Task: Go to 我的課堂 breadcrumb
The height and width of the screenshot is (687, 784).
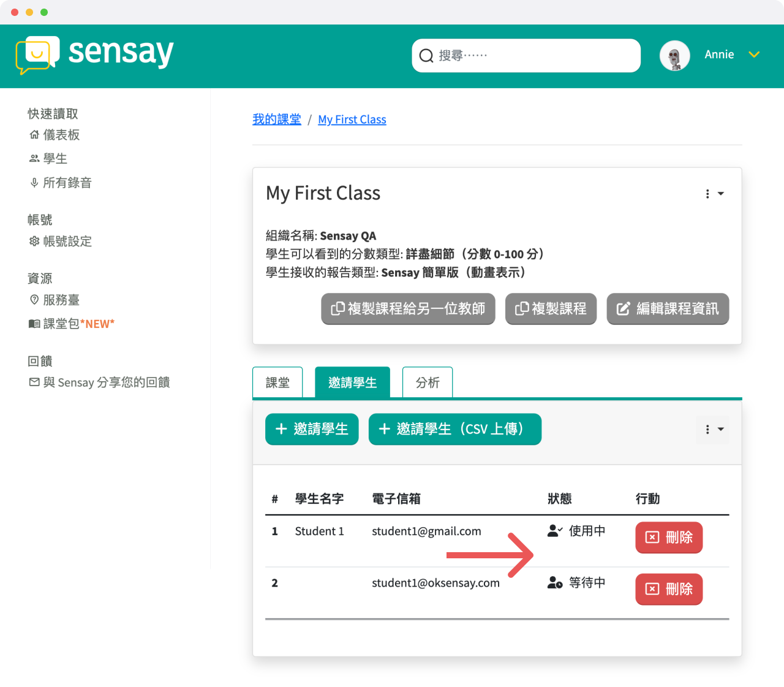Action: pos(277,120)
